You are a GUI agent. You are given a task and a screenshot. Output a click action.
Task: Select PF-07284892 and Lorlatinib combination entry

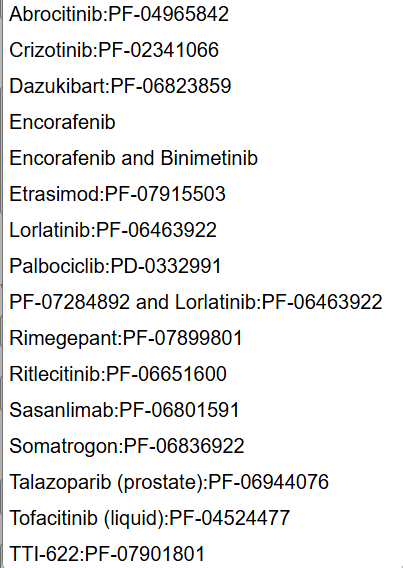click(203, 302)
